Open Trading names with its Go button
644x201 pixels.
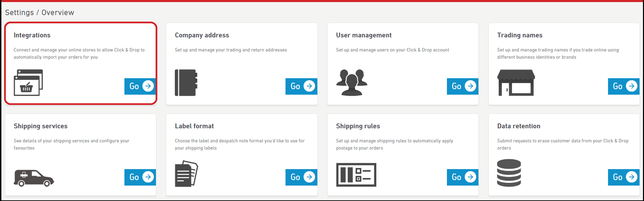point(623,86)
